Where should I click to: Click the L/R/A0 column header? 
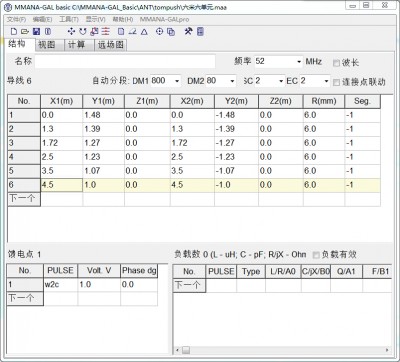[x=283, y=272]
